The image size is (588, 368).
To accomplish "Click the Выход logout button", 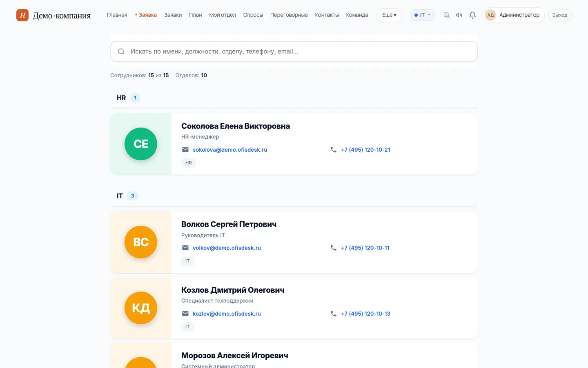I will [560, 15].
